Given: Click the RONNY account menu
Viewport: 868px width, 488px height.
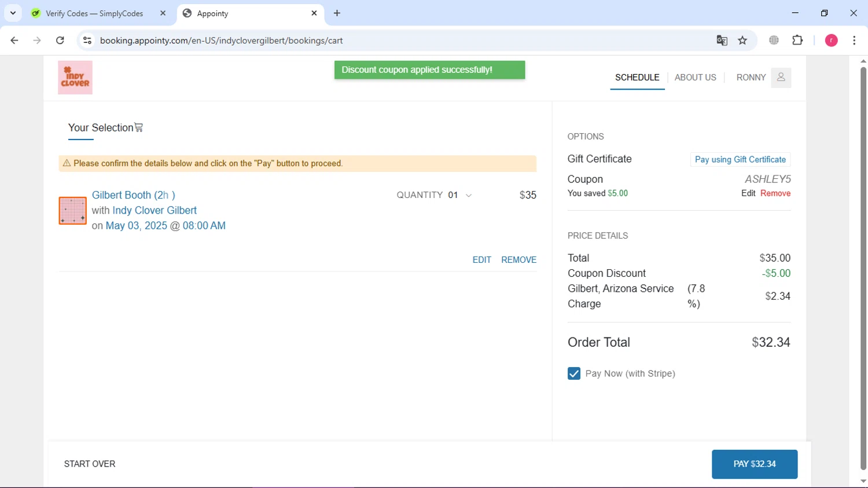Looking at the screenshot, I should (x=751, y=78).
